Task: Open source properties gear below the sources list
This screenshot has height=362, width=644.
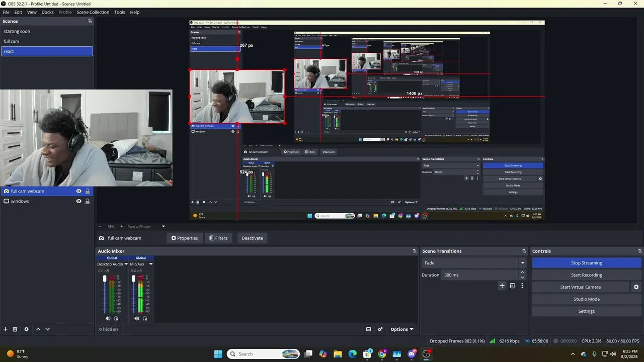Action: tap(27, 329)
